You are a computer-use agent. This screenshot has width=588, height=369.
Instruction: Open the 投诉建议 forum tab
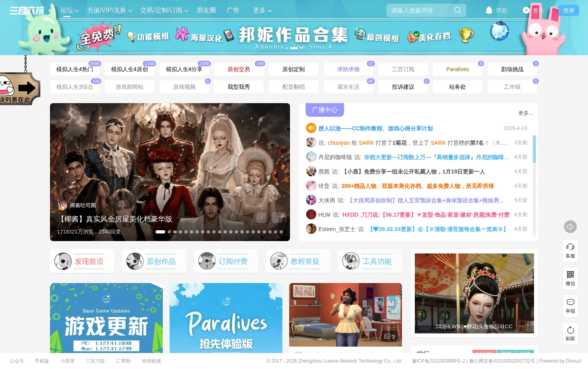pos(403,87)
